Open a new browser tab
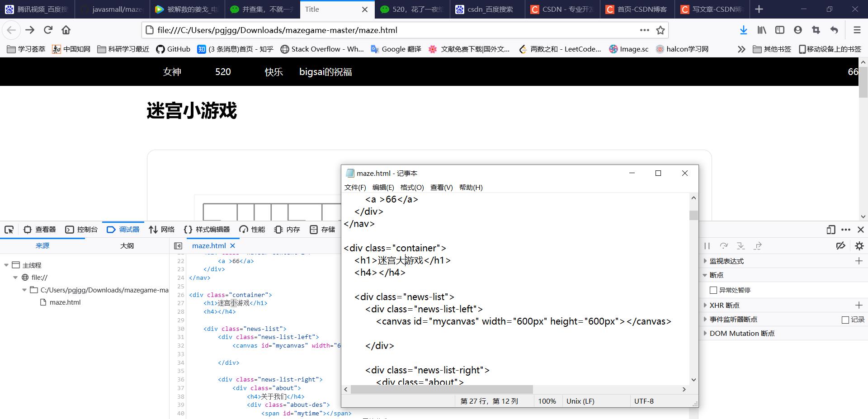 point(759,9)
